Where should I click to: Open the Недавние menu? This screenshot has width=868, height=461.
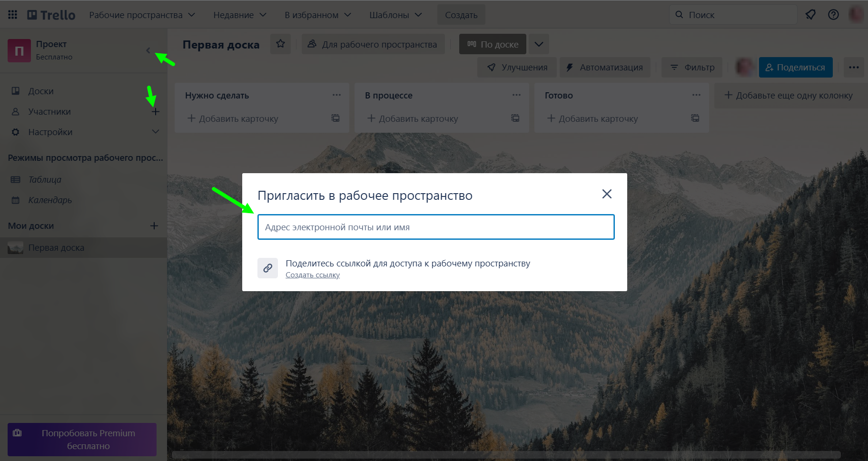(x=240, y=15)
